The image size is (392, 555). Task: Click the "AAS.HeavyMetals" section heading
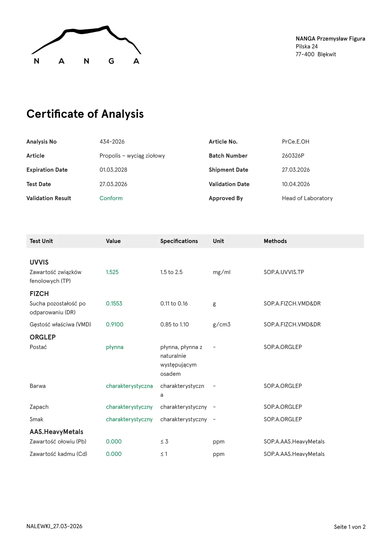coord(57,432)
